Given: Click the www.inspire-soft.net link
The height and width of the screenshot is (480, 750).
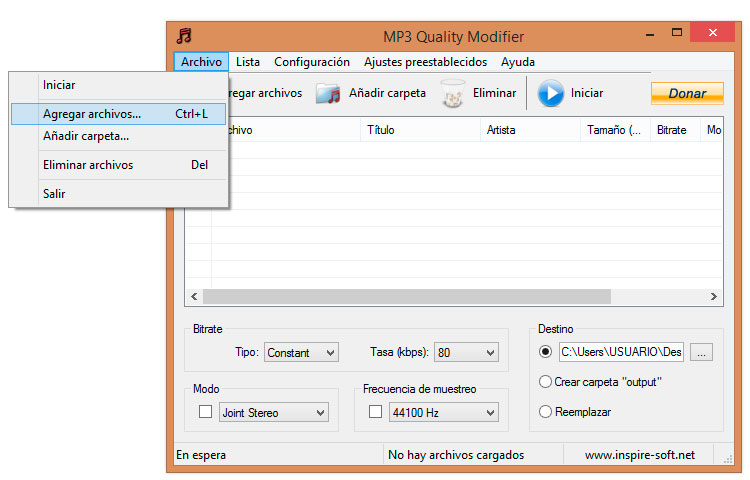Looking at the screenshot, I should [x=640, y=455].
